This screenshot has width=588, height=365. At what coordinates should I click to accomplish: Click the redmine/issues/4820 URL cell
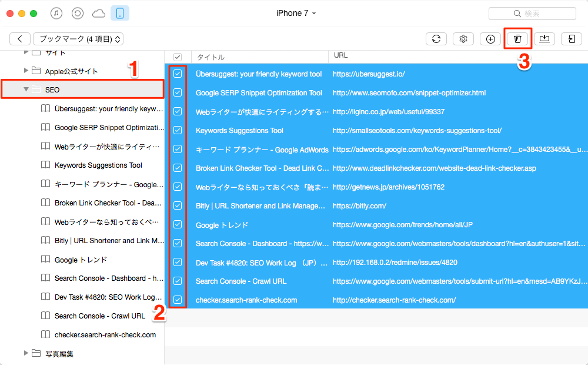pyautogui.click(x=395, y=263)
